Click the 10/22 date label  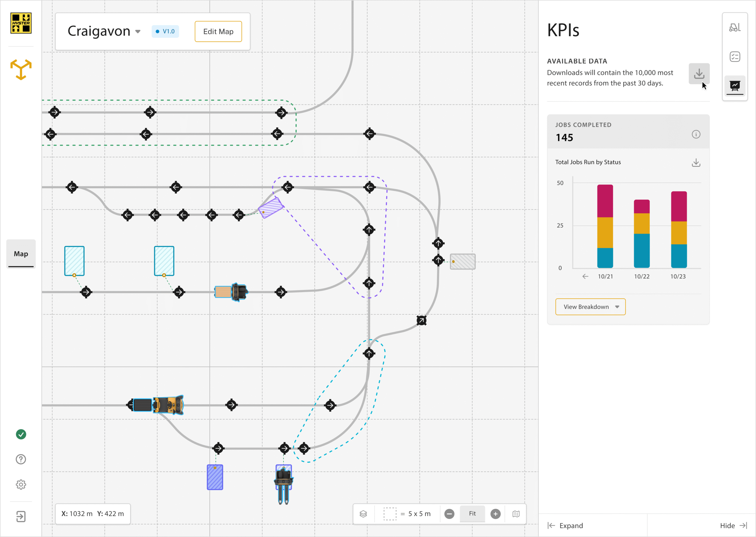click(642, 276)
